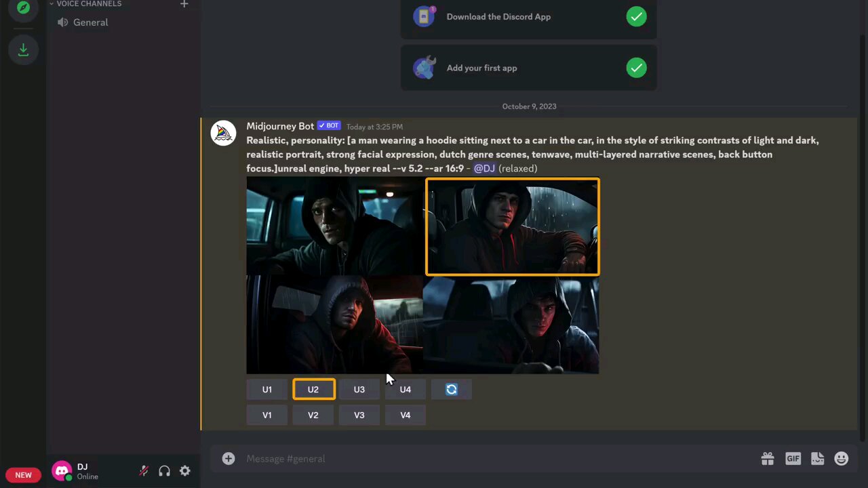
Task: Click the Download Apps icon in server bar
Action: (x=23, y=49)
